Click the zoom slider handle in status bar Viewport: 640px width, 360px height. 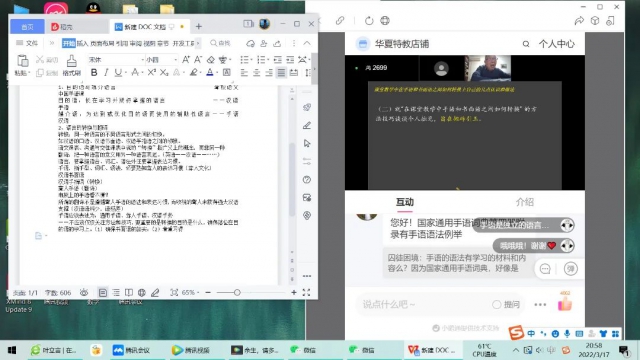point(237,292)
